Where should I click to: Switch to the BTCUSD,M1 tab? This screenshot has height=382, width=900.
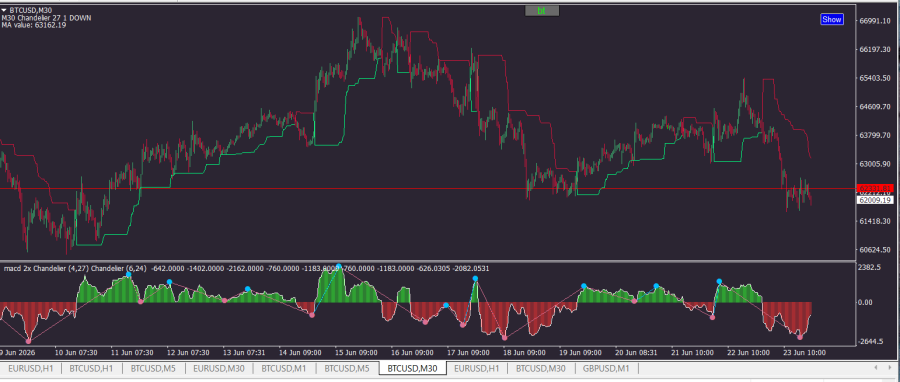(x=284, y=368)
